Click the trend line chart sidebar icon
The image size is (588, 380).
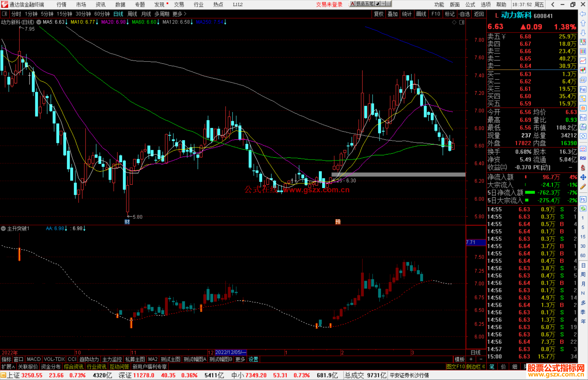pos(583,61)
